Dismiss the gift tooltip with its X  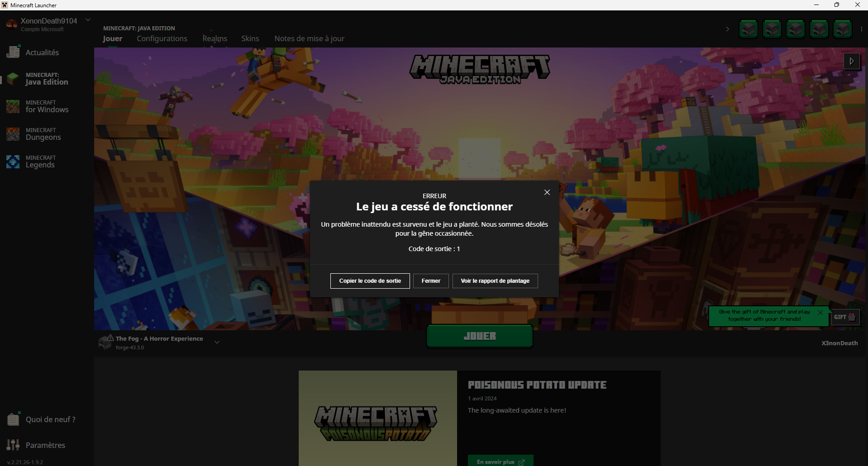pos(820,312)
